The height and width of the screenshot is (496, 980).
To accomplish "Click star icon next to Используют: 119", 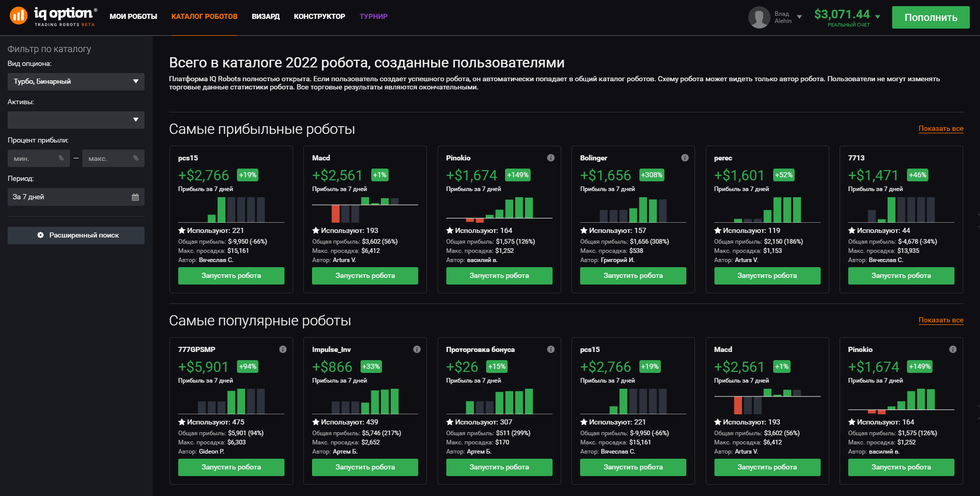I will click(718, 230).
